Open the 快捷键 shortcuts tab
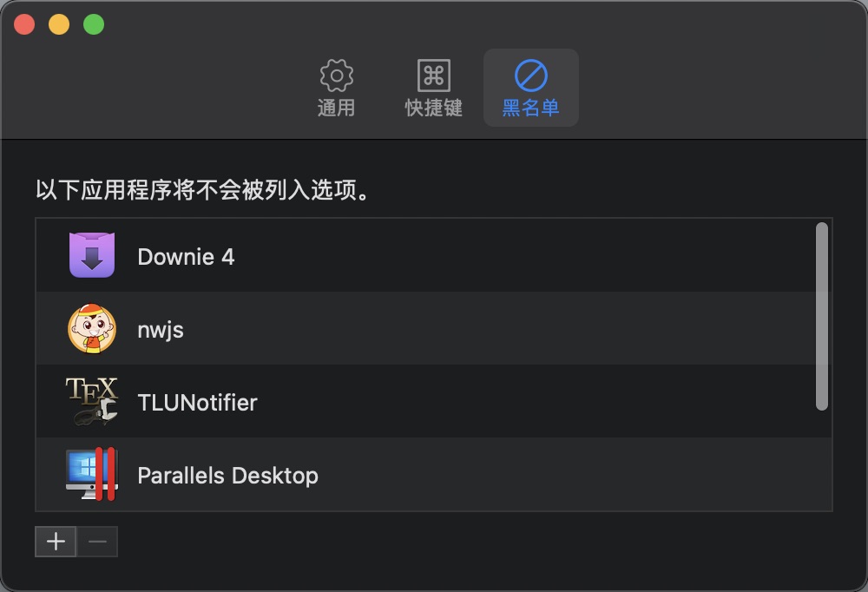This screenshot has height=592, width=868. click(x=433, y=88)
